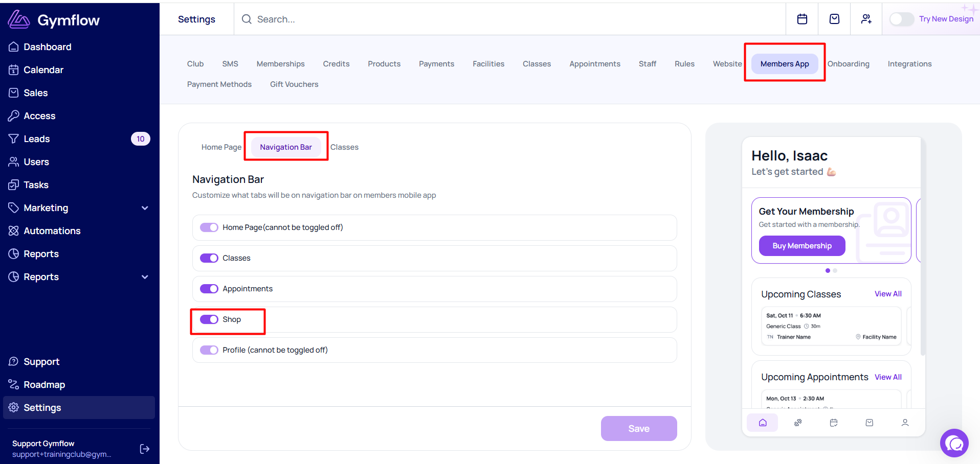The image size is (980, 464).
Task: Tap the calendar icon in the preview nav bar
Action: [x=834, y=423]
